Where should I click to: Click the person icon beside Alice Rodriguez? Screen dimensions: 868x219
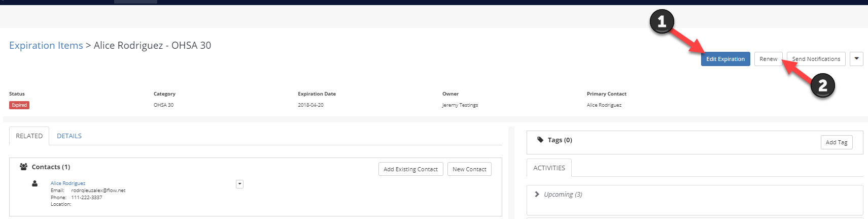coord(34,183)
